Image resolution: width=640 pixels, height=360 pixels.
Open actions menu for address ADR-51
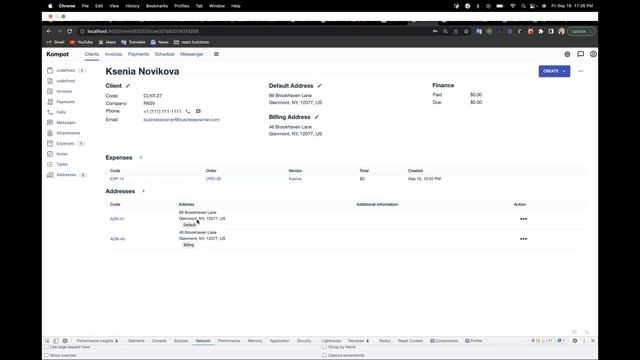click(523, 219)
